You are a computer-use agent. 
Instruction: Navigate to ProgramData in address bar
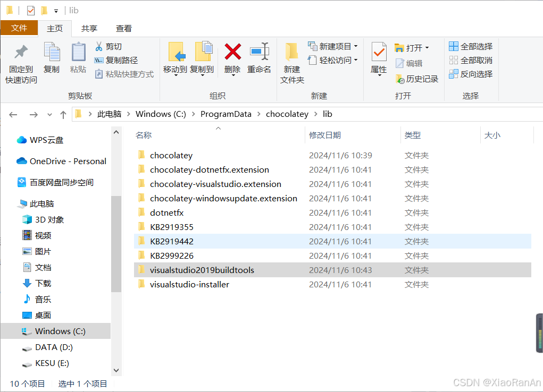coord(226,114)
